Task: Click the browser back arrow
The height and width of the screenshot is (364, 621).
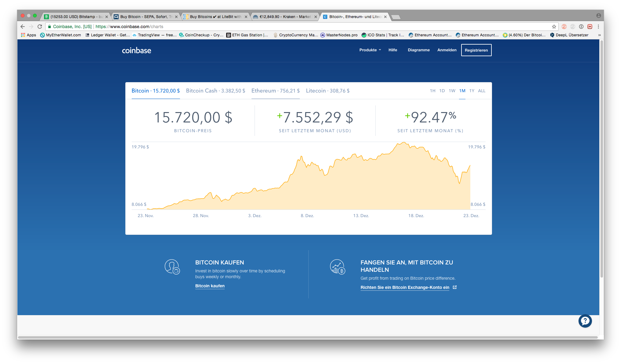Action: click(x=23, y=27)
